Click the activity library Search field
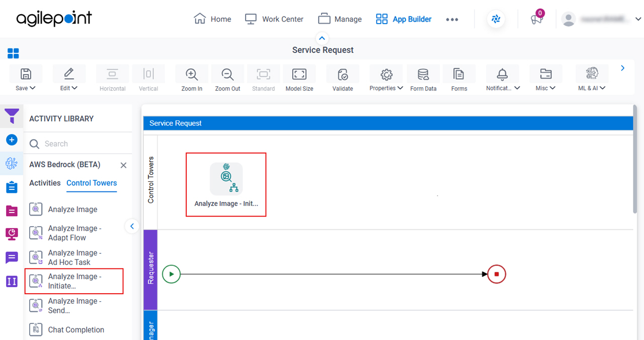 point(78,144)
